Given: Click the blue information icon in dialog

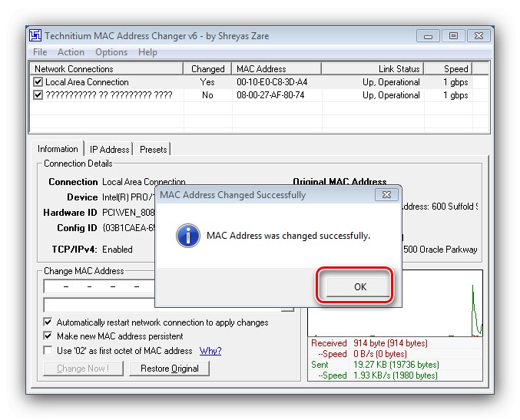Looking at the screenshot, I should (188, 236).
